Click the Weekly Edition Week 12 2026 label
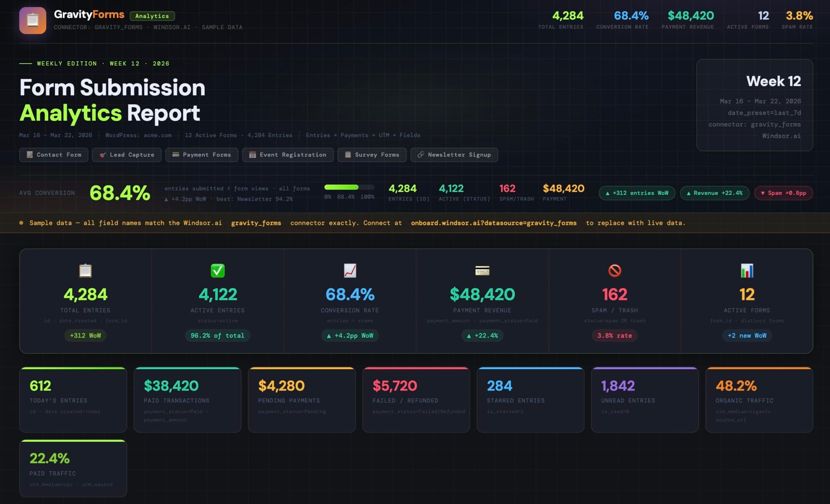The width and height of the screenshot is (830, 504). click(x=103, y=64)
